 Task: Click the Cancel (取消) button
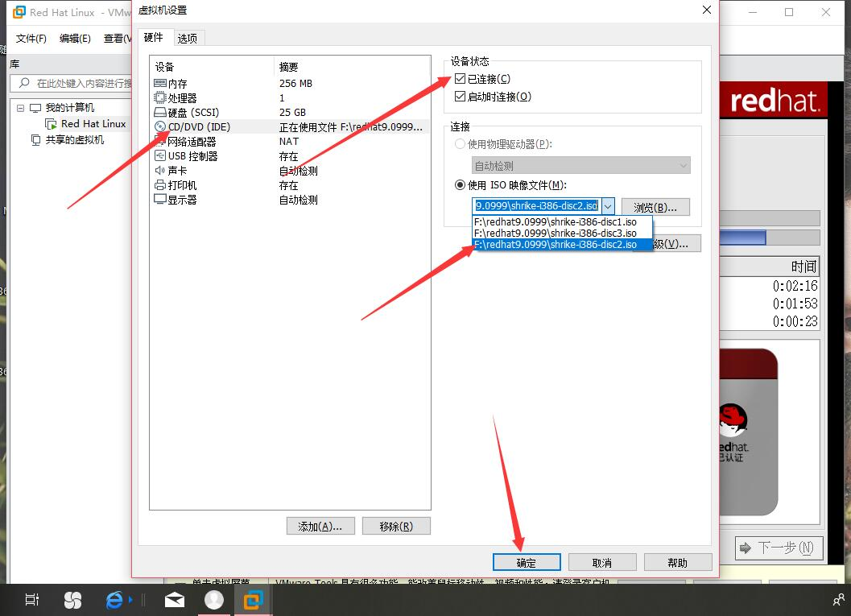point(602,563)
